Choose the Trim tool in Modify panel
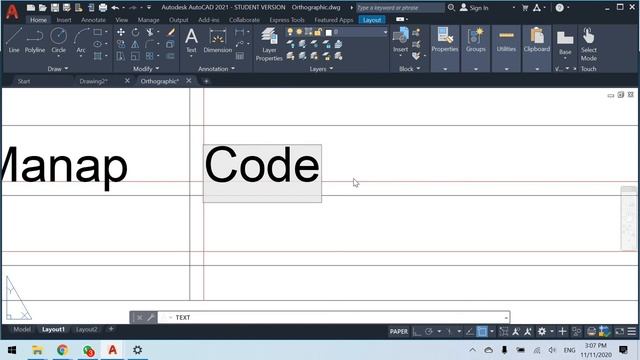This screenshot has width=640, height=360. tap(150, 32)
